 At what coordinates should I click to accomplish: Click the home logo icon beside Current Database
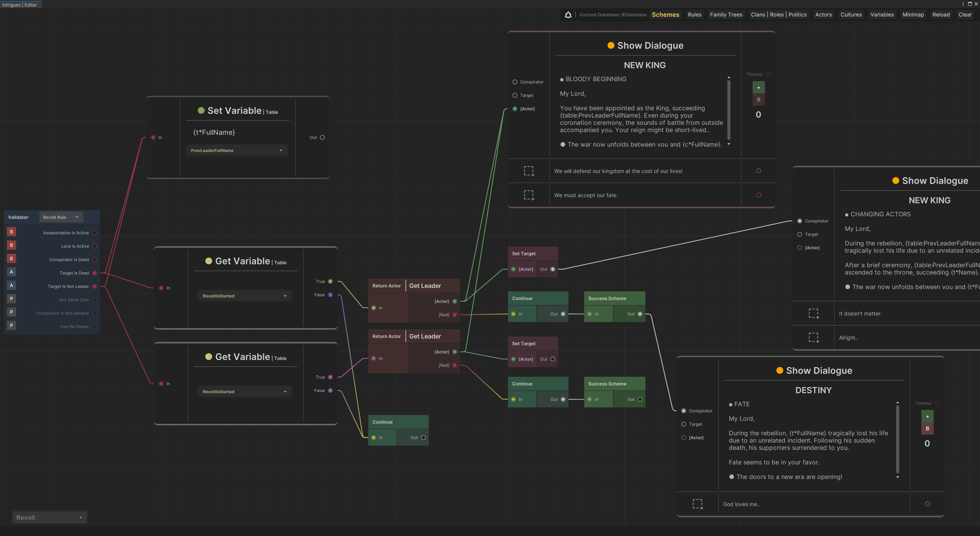pos(568,15)
